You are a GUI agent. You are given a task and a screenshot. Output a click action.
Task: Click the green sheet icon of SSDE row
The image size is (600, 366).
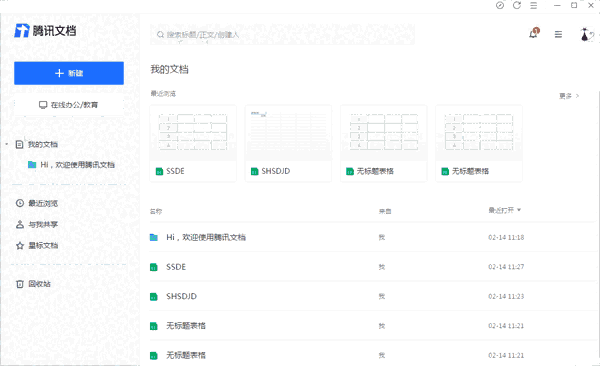coord(154,267)
